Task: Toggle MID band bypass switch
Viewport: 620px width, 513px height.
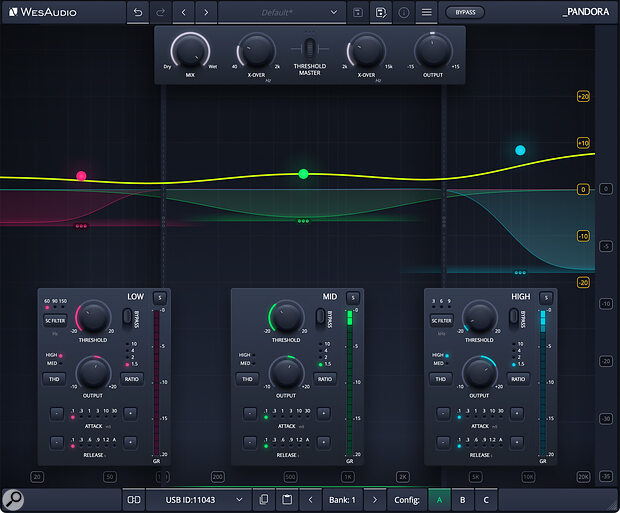Action: pos(320,316)
